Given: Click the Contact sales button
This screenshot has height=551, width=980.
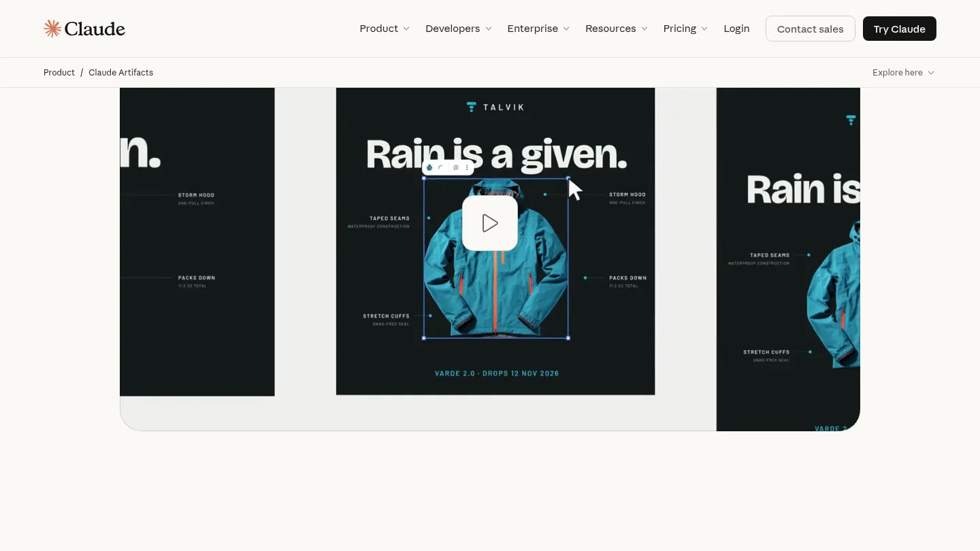Looking at the screenshot, I should [810, 29].
